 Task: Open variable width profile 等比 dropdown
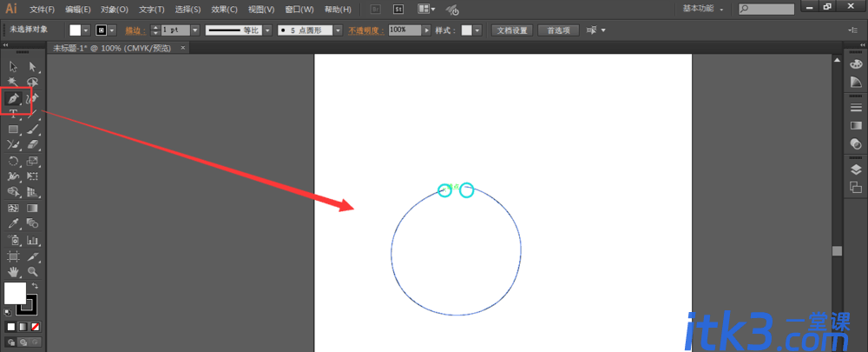267,30
